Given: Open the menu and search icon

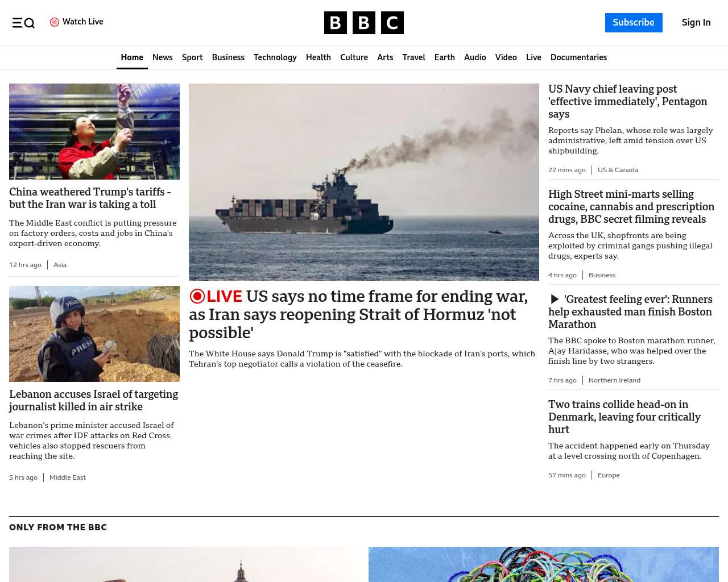Looking at the screenshot, I should click(23, 23).
